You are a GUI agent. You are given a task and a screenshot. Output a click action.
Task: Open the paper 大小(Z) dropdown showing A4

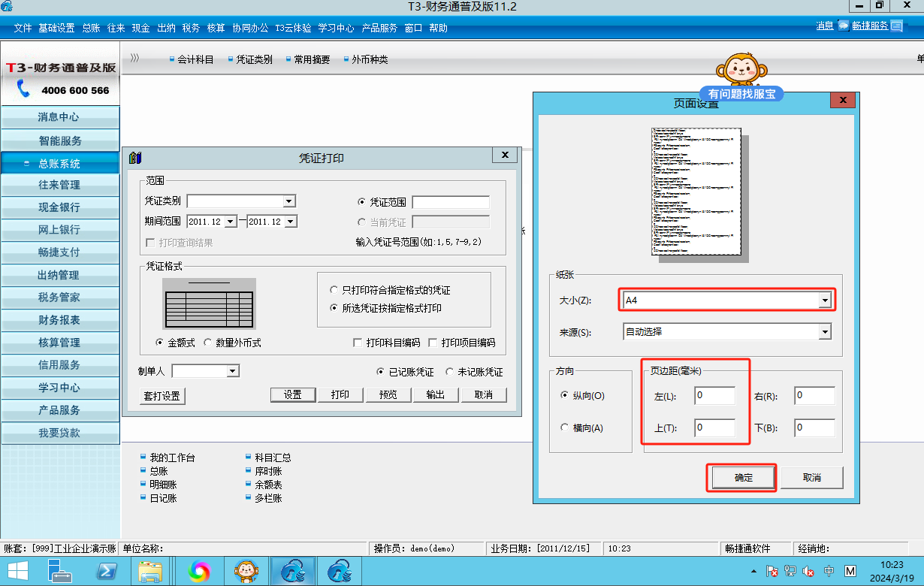(825, 301)
